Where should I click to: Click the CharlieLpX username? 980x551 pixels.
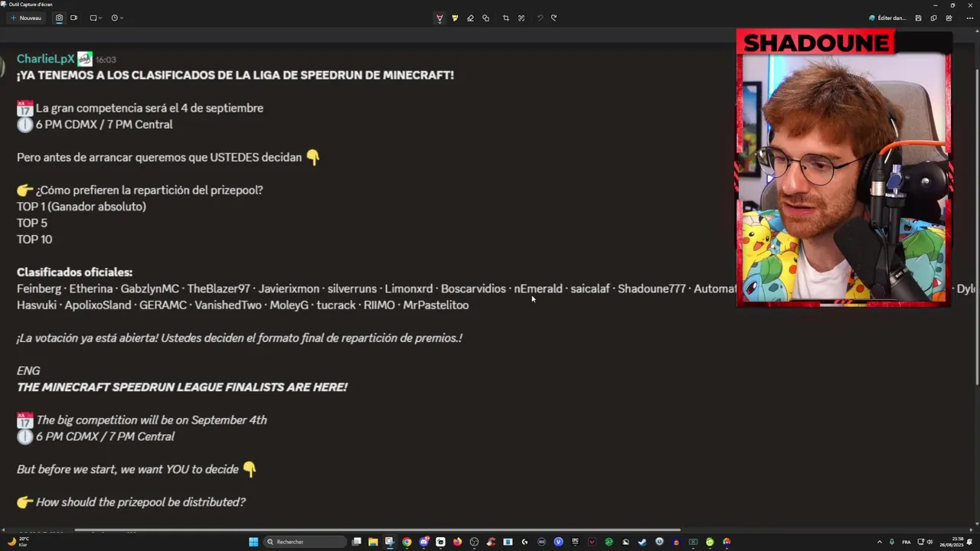(46, 59)
